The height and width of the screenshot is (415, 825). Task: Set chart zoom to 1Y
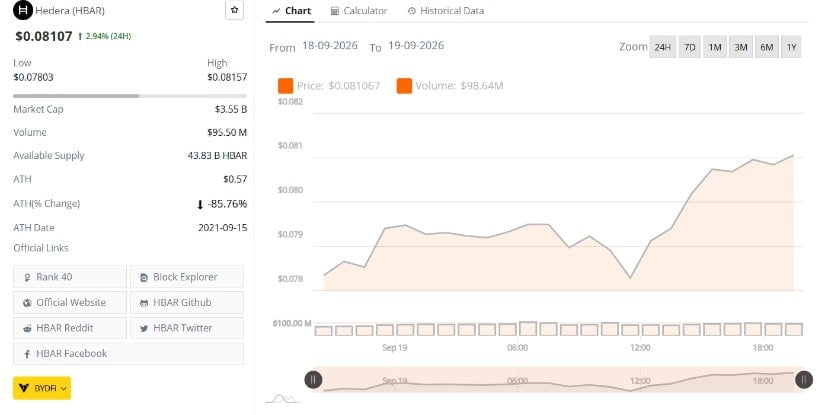tap(791, 47)
